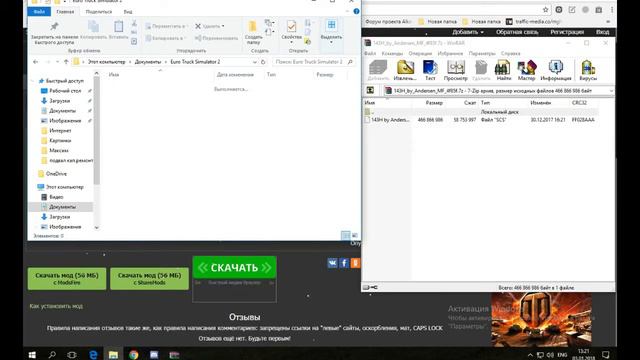This screenshot has height=360, width=640.
Task: Click VK share icon on webpage
Action: coord(333,263)
